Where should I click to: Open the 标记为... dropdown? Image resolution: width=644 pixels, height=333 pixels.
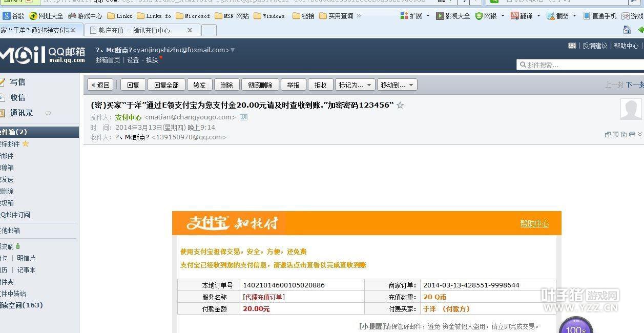click(x=355, y=85)
